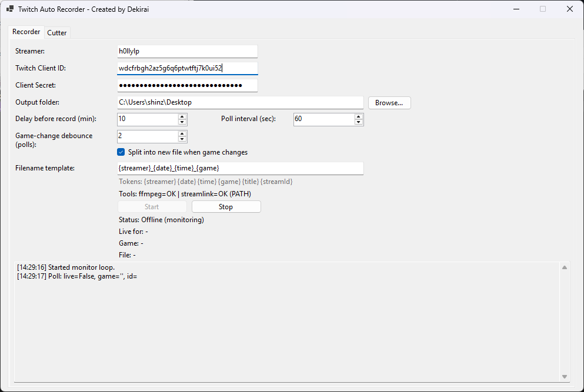Focus the Twitch Client ID field
Viewport: 584px width, 392px height.
(188, 68)
